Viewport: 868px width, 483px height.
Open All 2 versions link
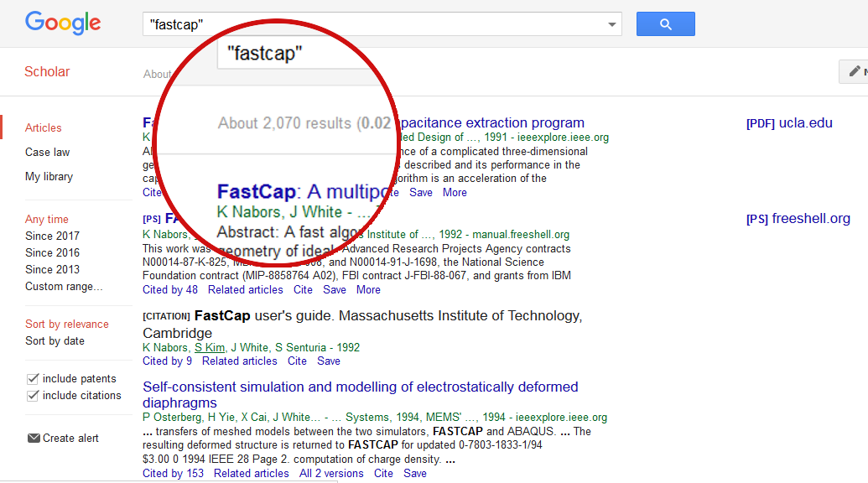331,473
